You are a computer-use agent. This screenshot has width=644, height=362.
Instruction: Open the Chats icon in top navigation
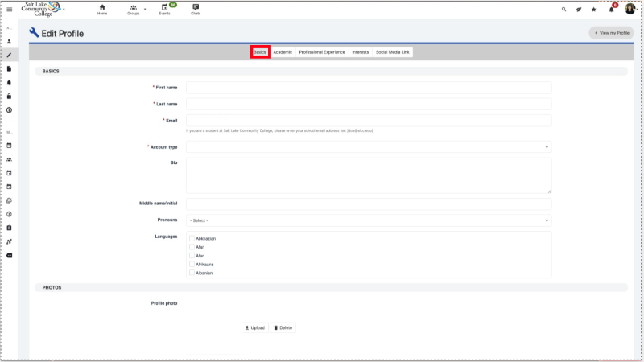(x=196, y=9)
